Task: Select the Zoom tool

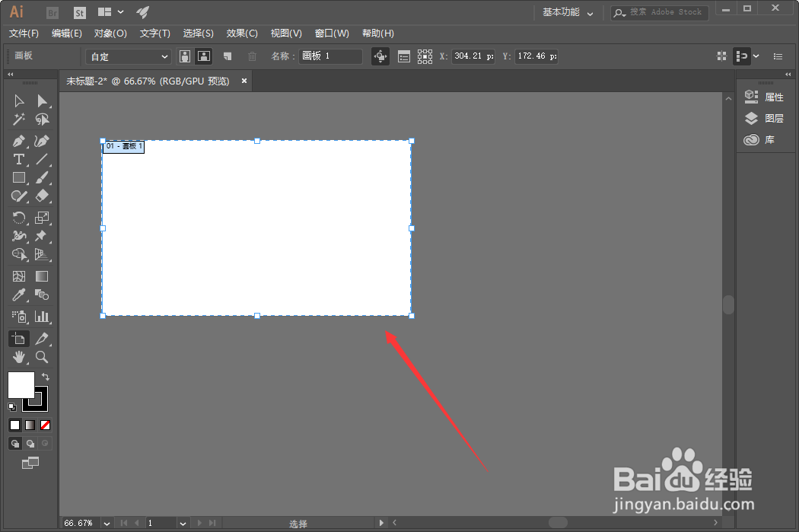Action: coord(42,357)
